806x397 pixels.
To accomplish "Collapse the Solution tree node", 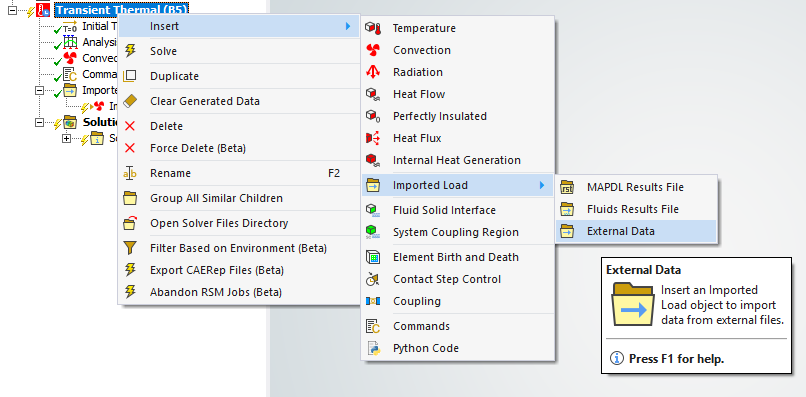I will 39,122.
